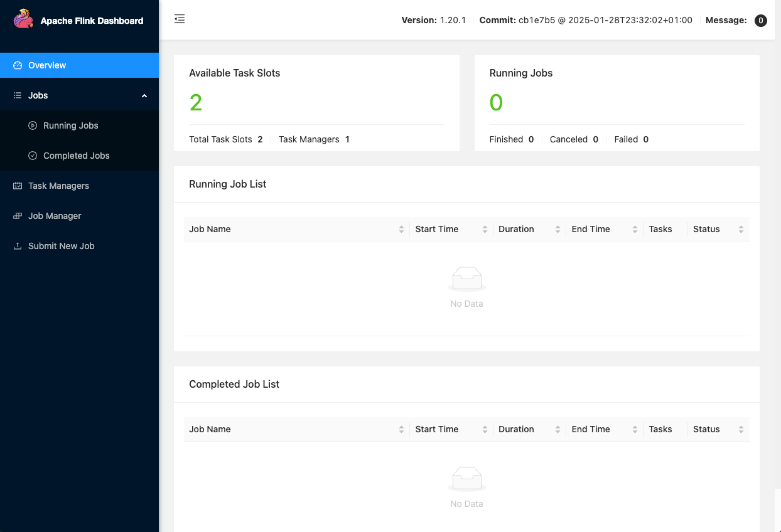Go to Completed Jobs in sidebar
The height and width of the screenshot is (532, 781).
click(76, 156)
